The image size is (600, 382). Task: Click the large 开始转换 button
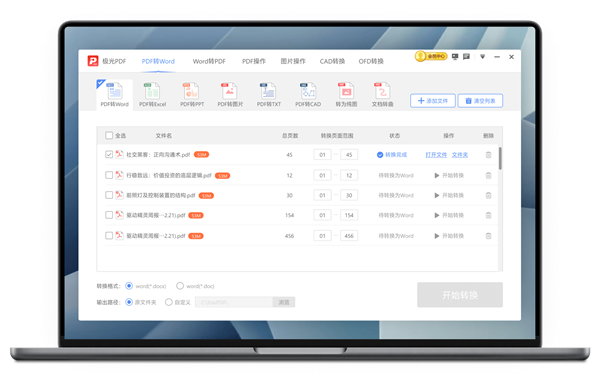[x=460, y=295]
